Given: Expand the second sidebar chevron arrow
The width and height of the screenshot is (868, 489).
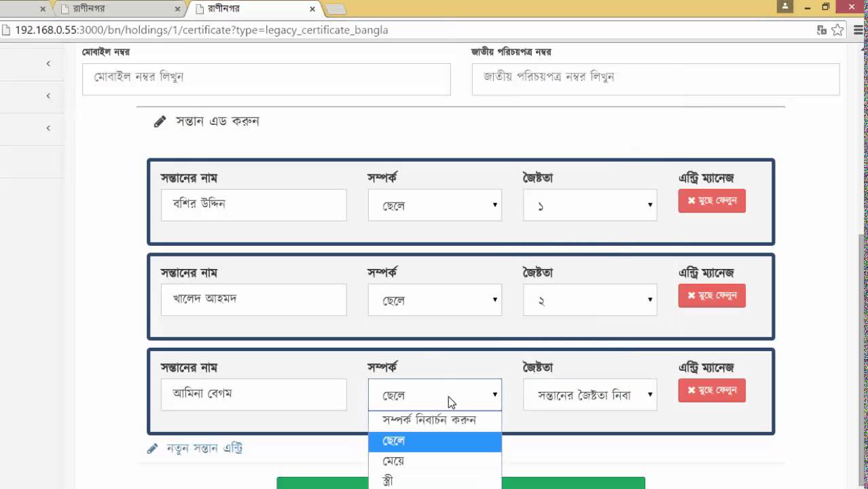Looking at the screenshot, I should (48, 96).
